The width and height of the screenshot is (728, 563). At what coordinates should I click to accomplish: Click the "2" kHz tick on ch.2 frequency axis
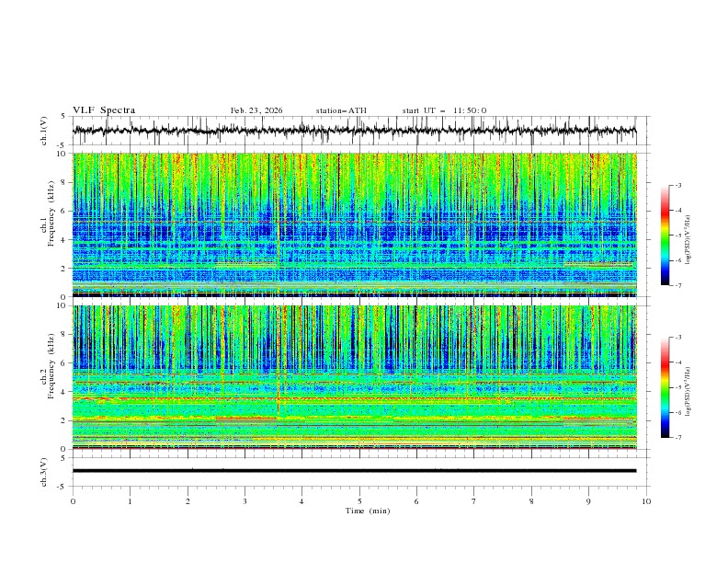pos(64,420)
